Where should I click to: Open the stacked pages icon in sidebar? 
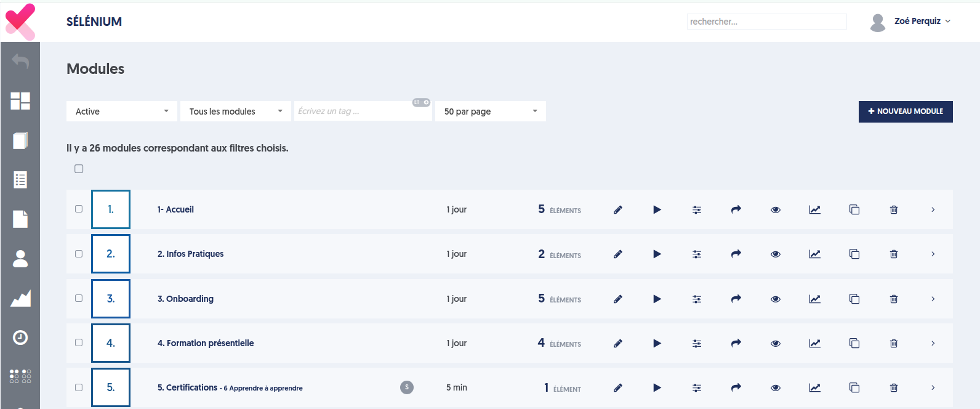click(x=20, y=140)
